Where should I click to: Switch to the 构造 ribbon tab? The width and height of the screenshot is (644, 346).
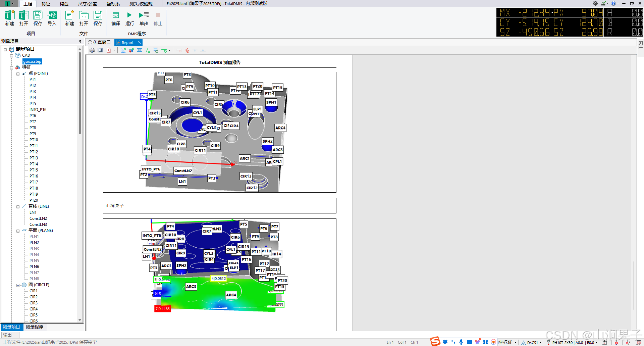point(64,3)
